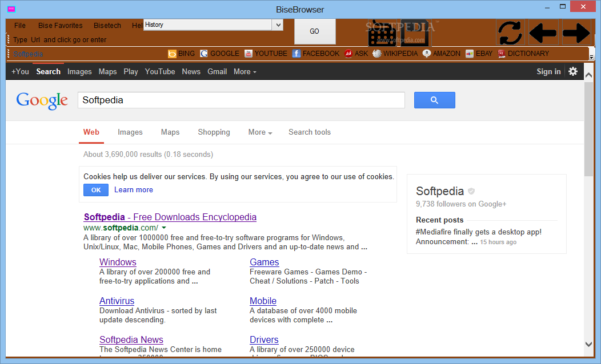Click YouTube in the black Google bar
The width and height of the screenshot is (601, 364).
tap(160, 71)
